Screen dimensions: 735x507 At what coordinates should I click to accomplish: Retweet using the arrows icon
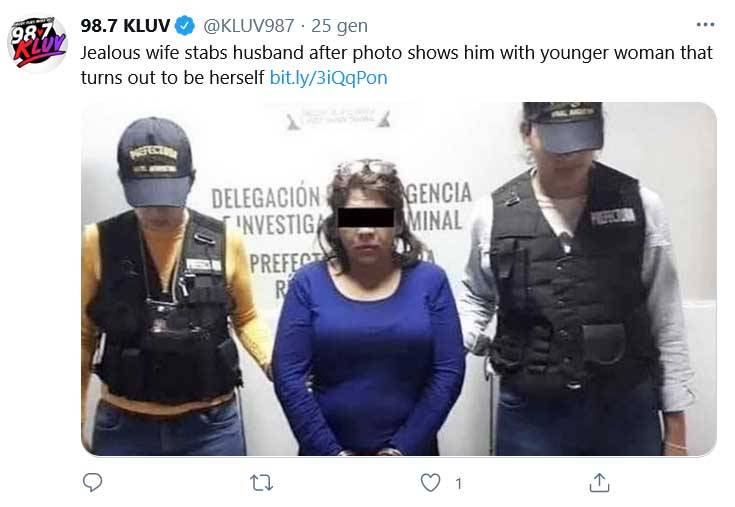(262, 483)
